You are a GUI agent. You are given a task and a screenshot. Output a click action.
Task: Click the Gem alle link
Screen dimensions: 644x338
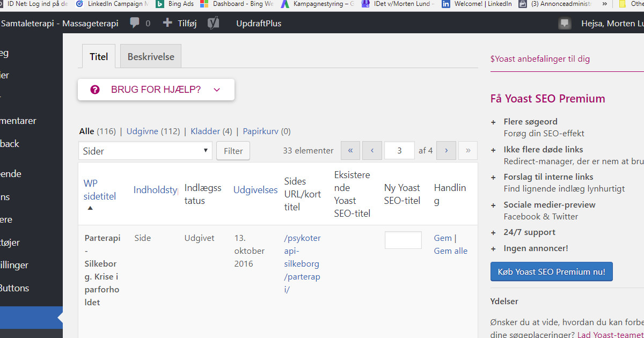[450, 251]
